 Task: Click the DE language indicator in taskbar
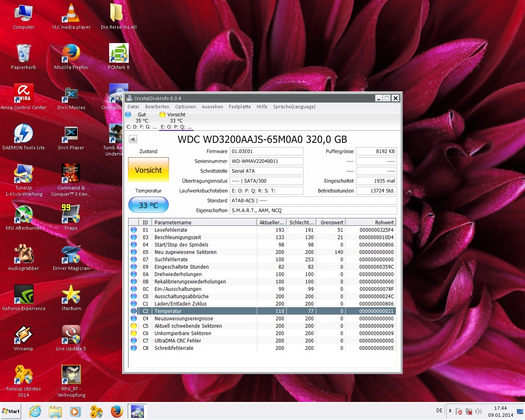tap(439, 411)
